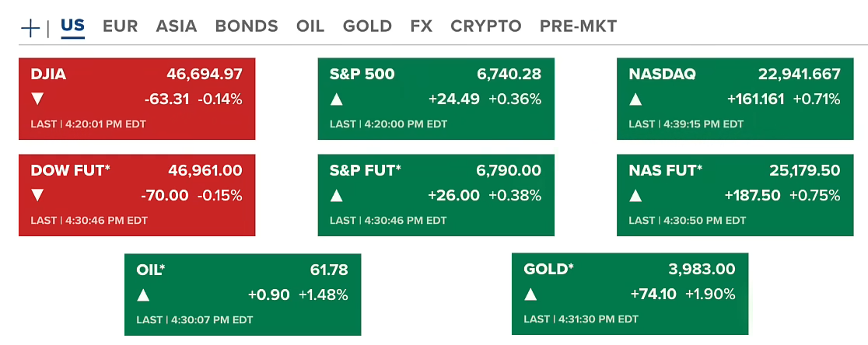
Task: Click the up arrow on OIL tile
Action: pyautogui.click(x=143, y=294)
